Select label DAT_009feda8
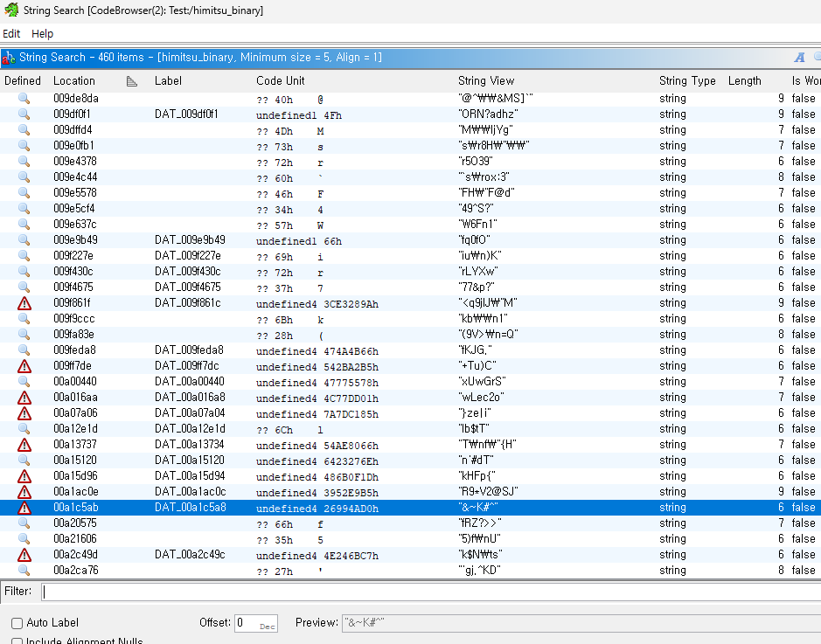The width and height of the screenshot is (821, 644). pos(189,350)
